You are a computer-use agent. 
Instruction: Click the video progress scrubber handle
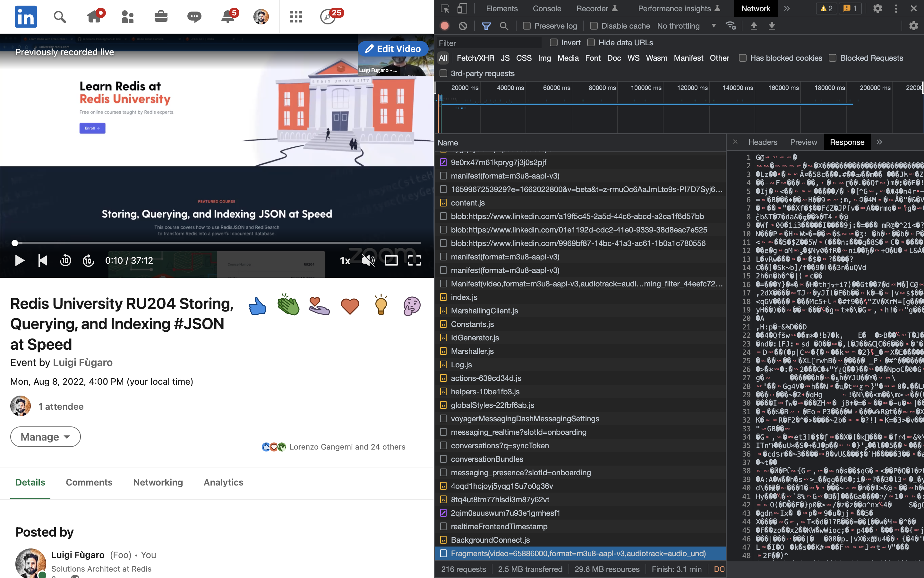[x=14, y=243]
